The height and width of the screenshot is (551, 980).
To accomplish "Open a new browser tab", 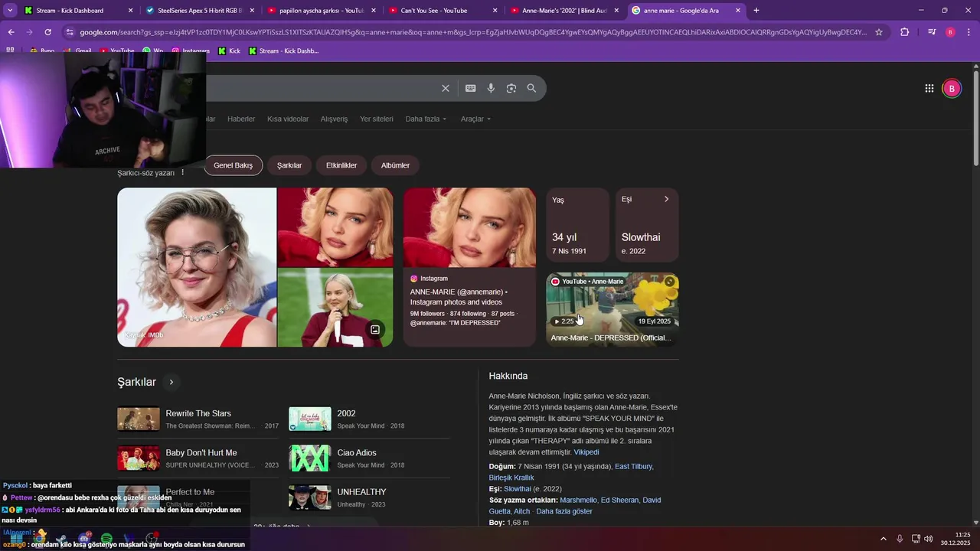I will 756,11.
